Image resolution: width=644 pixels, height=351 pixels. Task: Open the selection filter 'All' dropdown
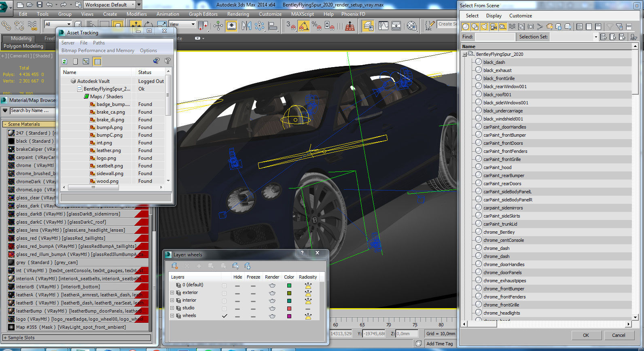(58, 24)
